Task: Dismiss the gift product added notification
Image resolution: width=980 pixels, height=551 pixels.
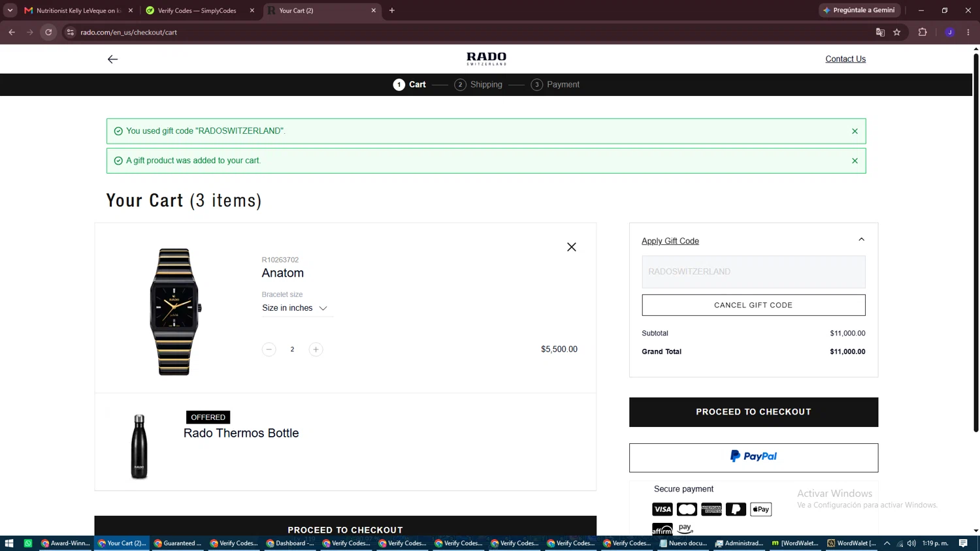Action: pos(855,161)
